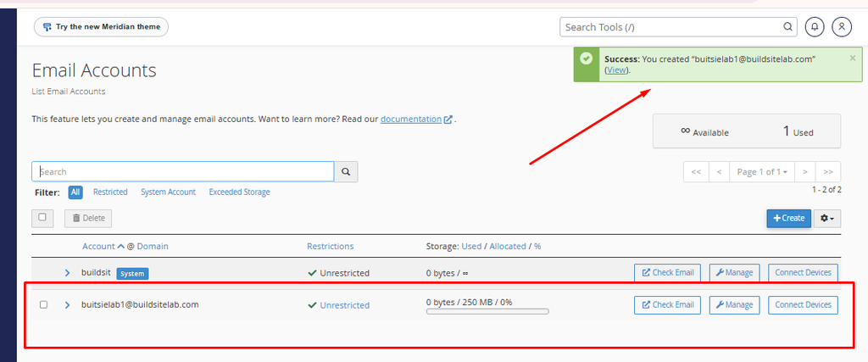This screenshot has width=868, height=362.
Task: Select the Exceeded Storage filter
Action: (240, 192)
